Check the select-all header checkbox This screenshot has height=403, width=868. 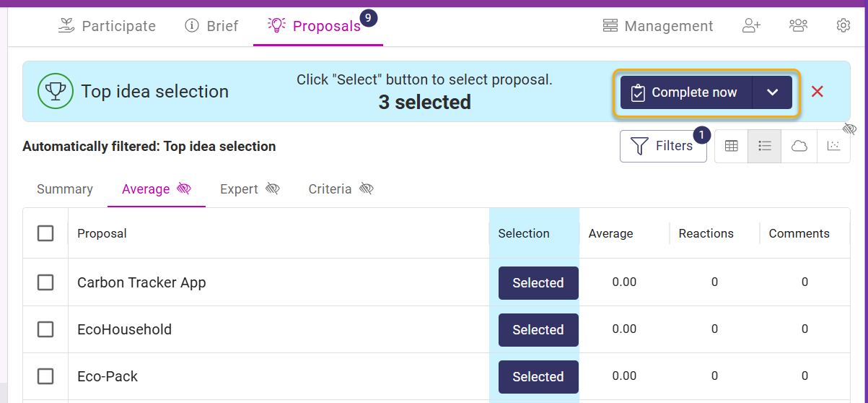[45, 233]
